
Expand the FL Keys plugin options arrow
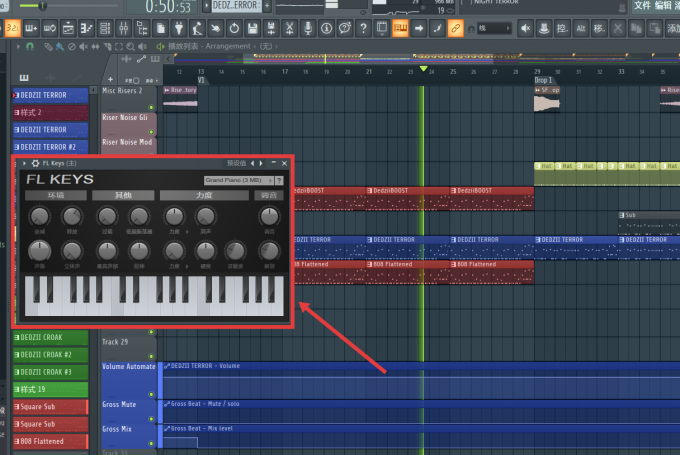(24, 163)
